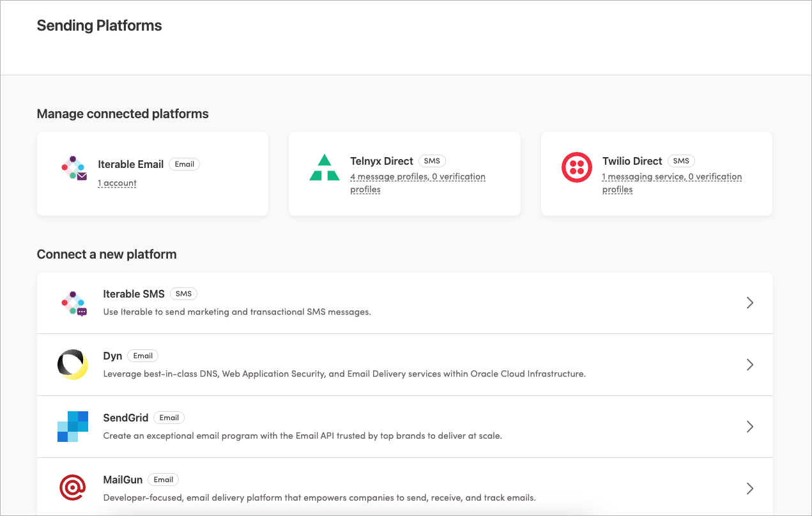Screen dimensions: 812x516
Task: Open Iterable SMS row chevron arrow
Action: [750, 303]
